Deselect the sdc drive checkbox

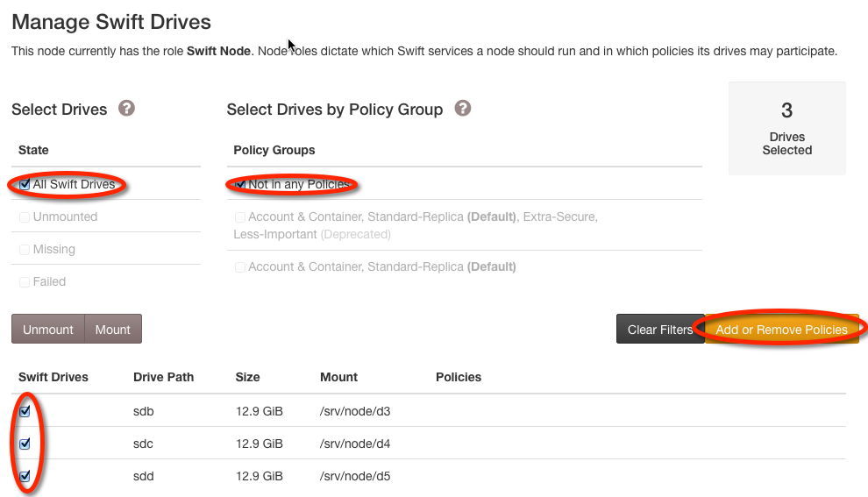[25, 444]
